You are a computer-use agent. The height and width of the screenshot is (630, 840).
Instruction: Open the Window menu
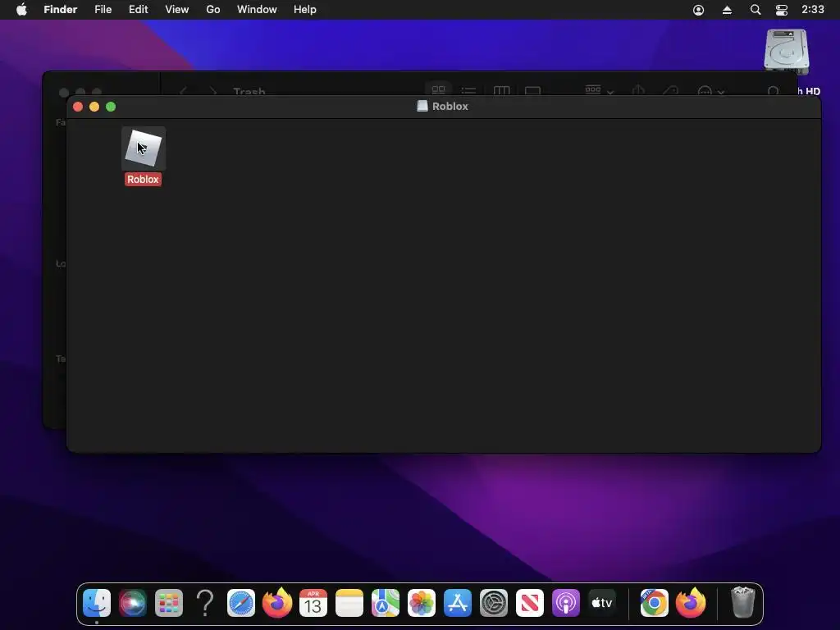pyautogui.click(x=257, y=10)
